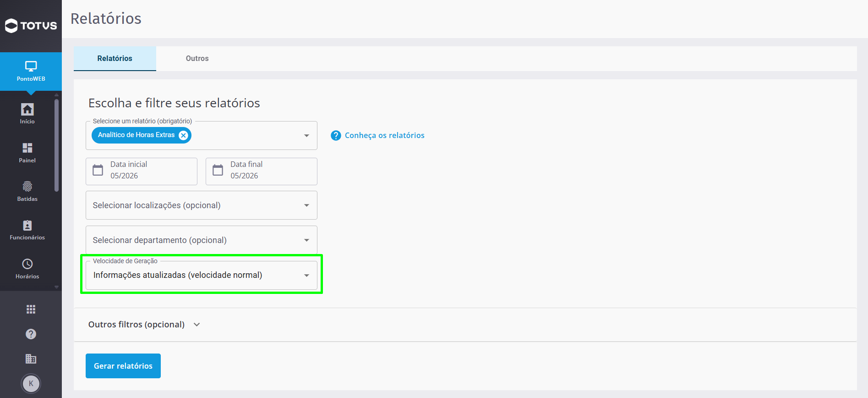
Task: Click the Data final field
Action: (x=262, y=171)
